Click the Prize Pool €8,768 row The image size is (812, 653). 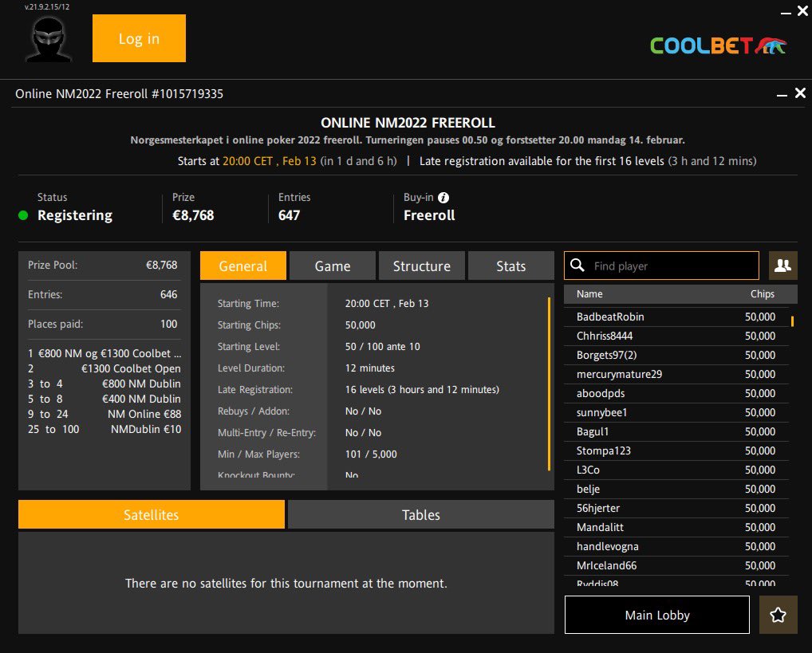(x=103, y=266)
